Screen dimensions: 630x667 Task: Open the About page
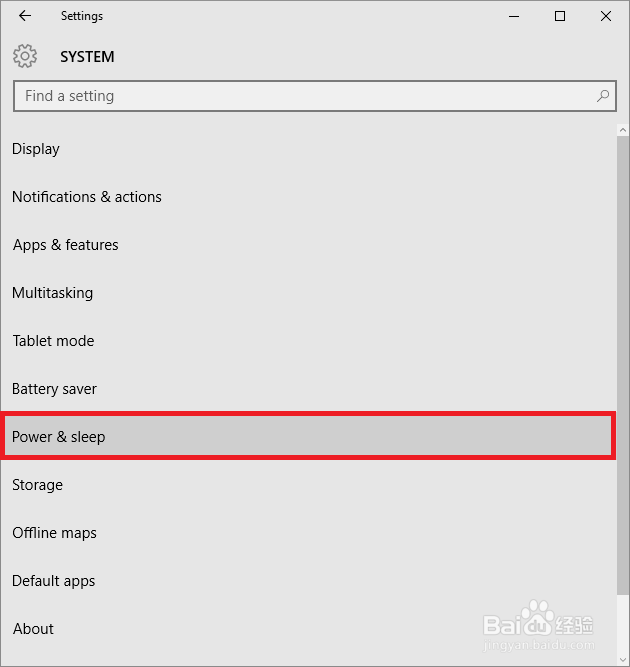coord(33,629)
